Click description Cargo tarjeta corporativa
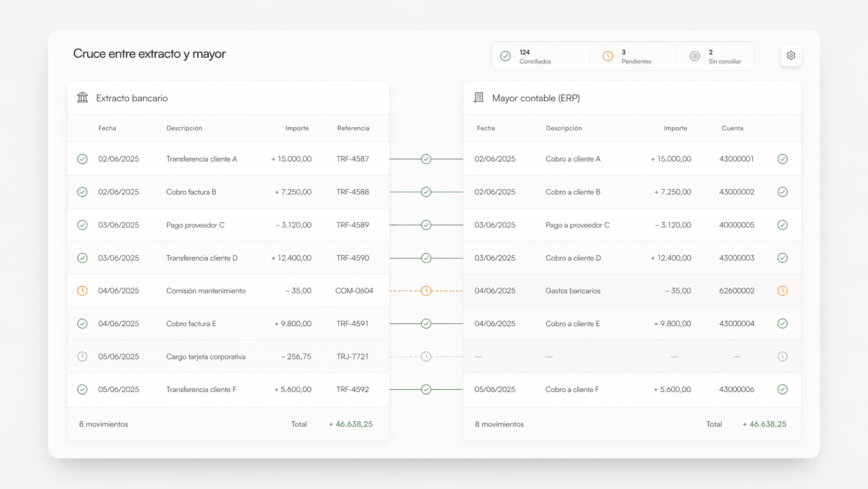 (x=206, y=356)
